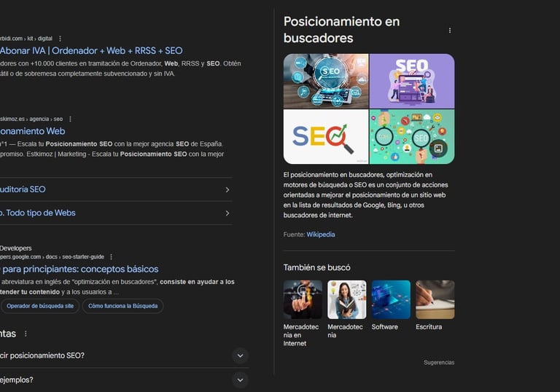Open the Software related search thumbnail

[x=391, y=299]
